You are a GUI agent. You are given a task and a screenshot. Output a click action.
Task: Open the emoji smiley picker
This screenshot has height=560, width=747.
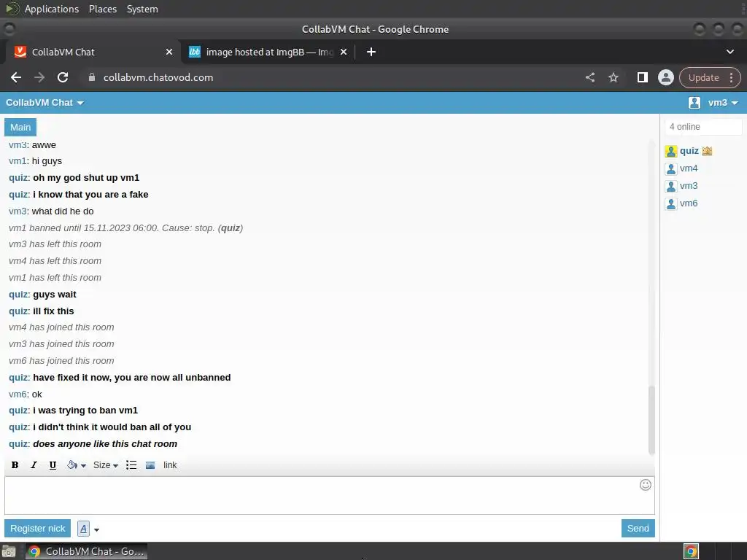click(646, 485)
